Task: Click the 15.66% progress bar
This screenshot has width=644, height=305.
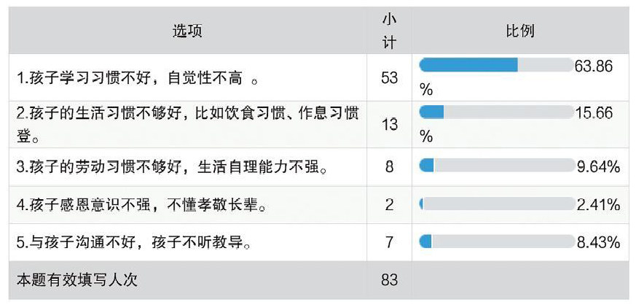Action: point(496,112)
